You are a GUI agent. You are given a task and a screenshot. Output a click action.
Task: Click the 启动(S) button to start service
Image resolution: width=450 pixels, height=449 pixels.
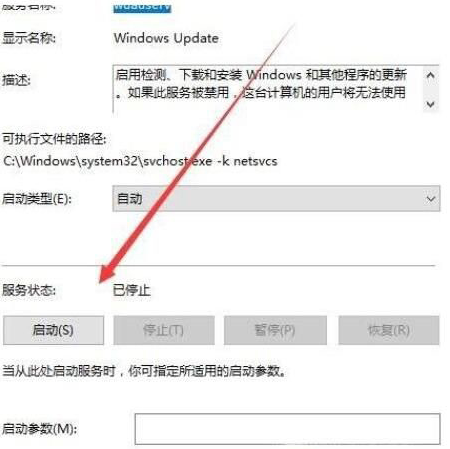[53, 330]
